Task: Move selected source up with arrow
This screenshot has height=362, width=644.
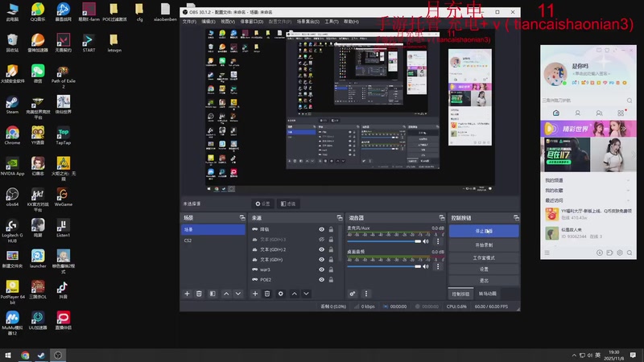Action: pyautogui.click(x=294, y=294)
